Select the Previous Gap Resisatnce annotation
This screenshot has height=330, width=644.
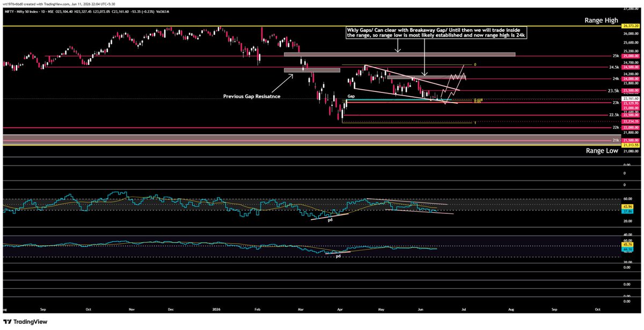point(253,97)
